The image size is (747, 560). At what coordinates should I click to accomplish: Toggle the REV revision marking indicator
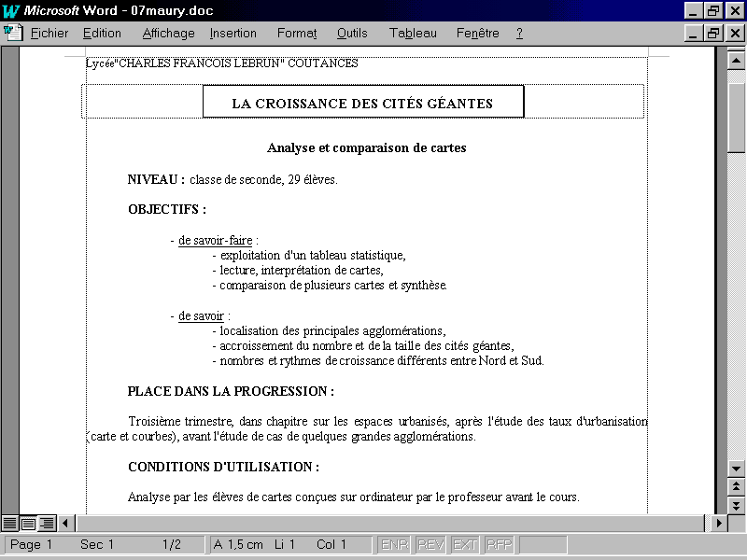(430, 545)
